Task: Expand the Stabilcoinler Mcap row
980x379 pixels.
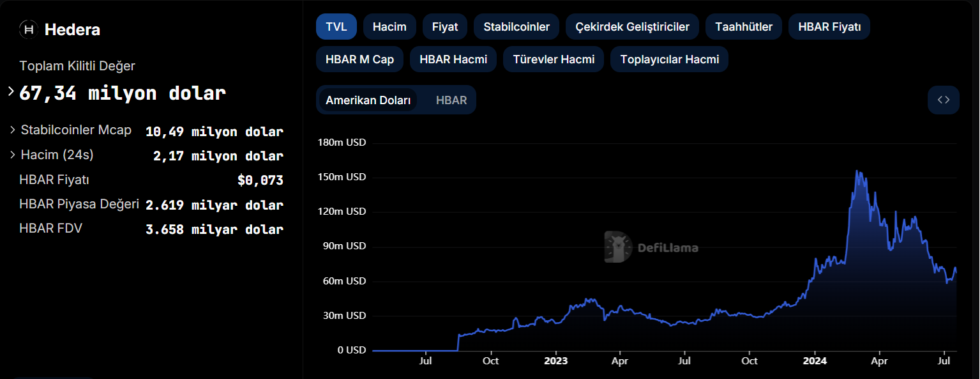Action: click(13, 130)
